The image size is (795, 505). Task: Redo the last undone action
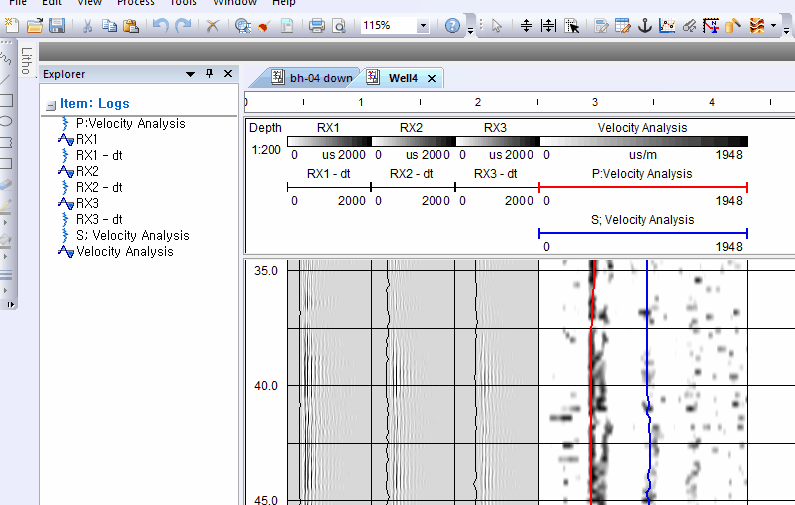coord(183,25)
